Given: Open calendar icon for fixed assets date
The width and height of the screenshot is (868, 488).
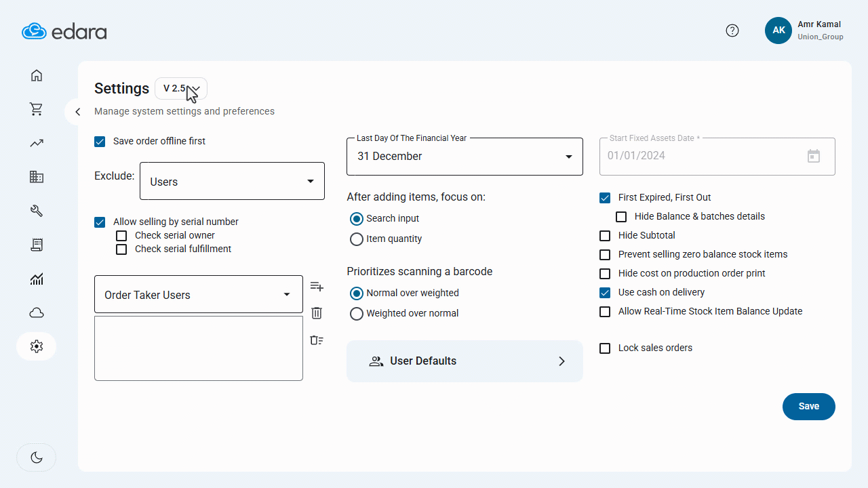Looking at the screenshot, I should pyautogui.click(x=814, y=157).
